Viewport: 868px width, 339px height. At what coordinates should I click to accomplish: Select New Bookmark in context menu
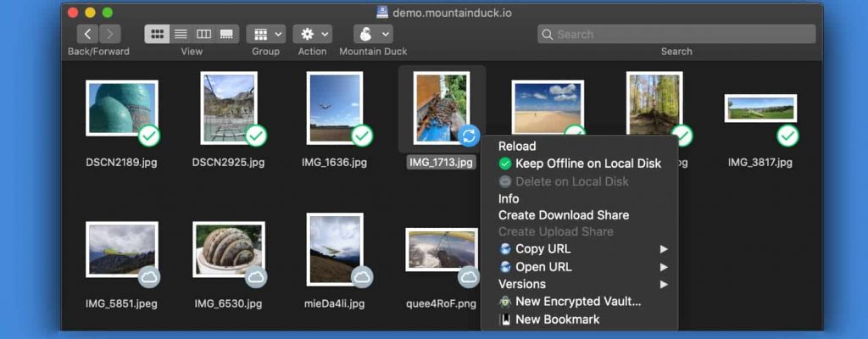(x=557, y=320)
